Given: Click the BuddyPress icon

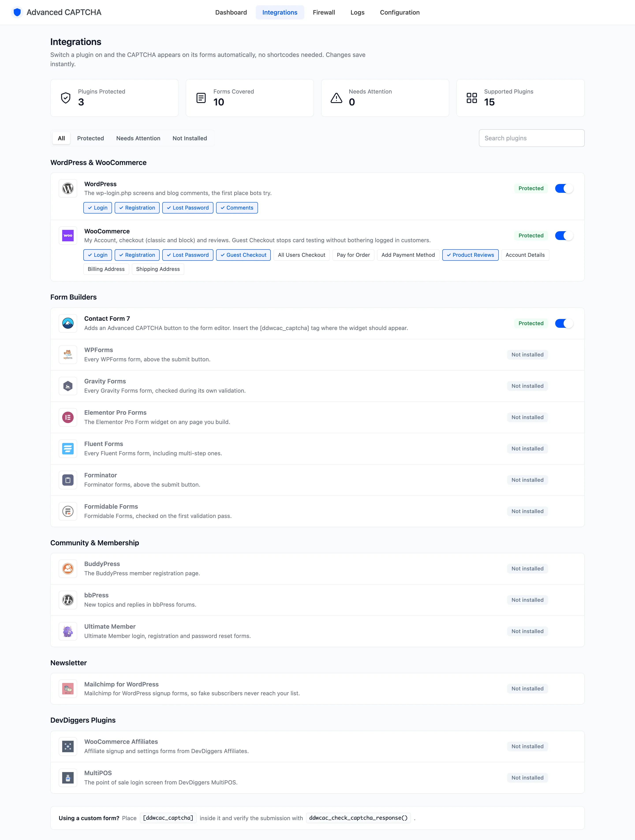Looking at the screenshot, I should pyautogui.click(x=68, y=568).
